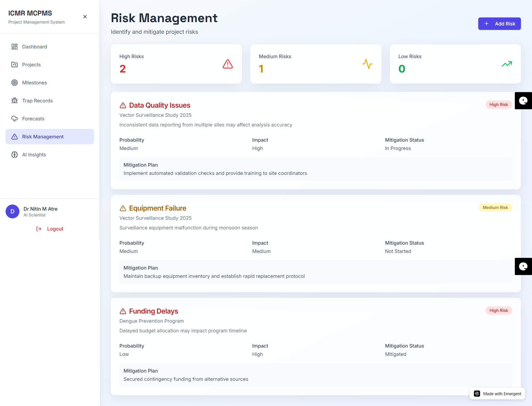Close the sidebar with the X button

[85, 17]
